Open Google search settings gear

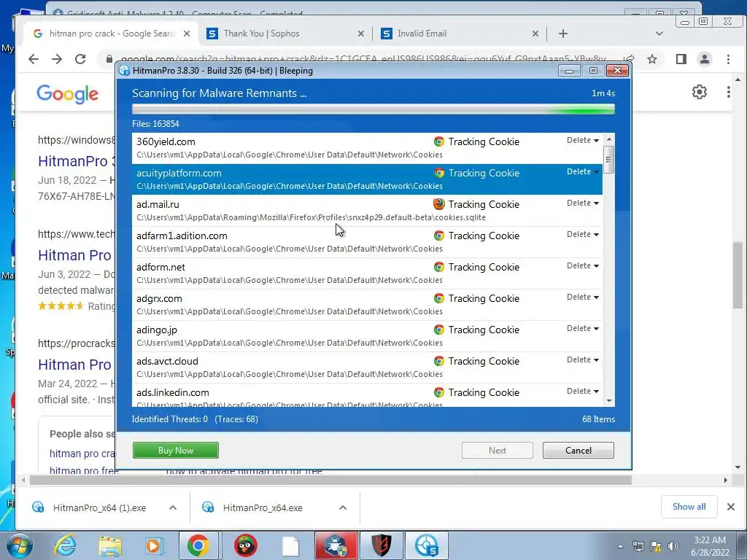pyautogui.click(x=700, y=91)
